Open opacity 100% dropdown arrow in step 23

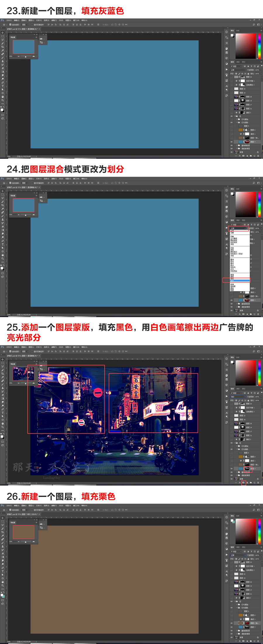[x=261, y=70]
